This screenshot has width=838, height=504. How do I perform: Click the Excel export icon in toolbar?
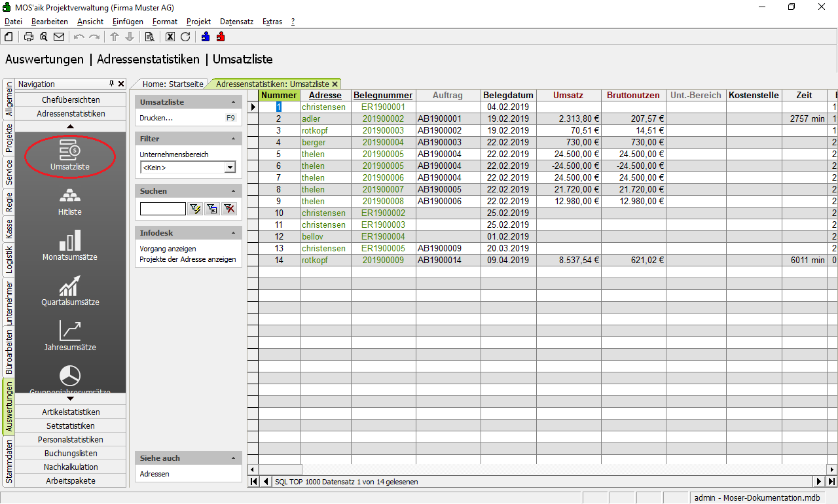(170, 37)
